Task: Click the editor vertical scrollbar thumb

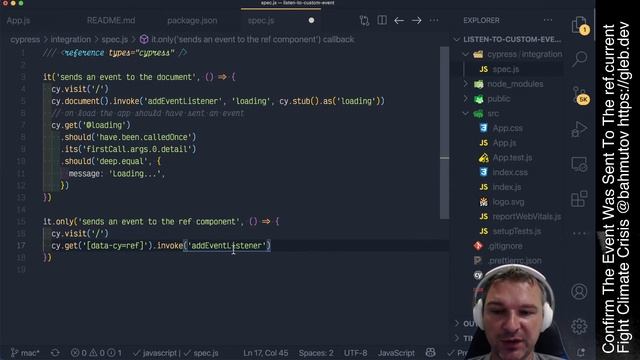Action: tap(444, 133)
